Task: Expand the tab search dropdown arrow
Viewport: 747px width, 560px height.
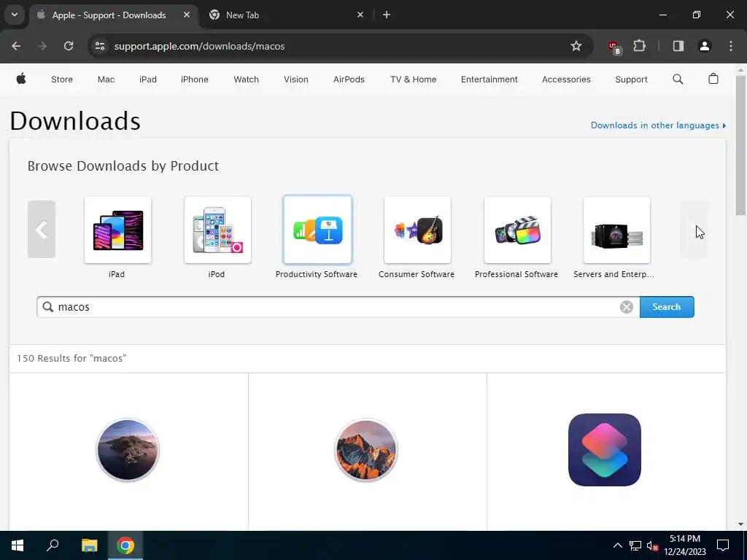Action: [x=15, y=15]
